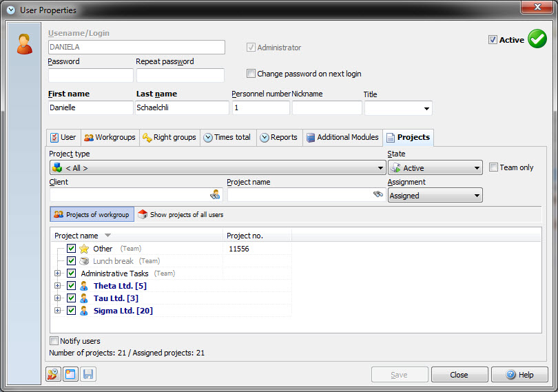Screen dimensions: 558x392
Task: Click the Close button
Action: [459, 375]
